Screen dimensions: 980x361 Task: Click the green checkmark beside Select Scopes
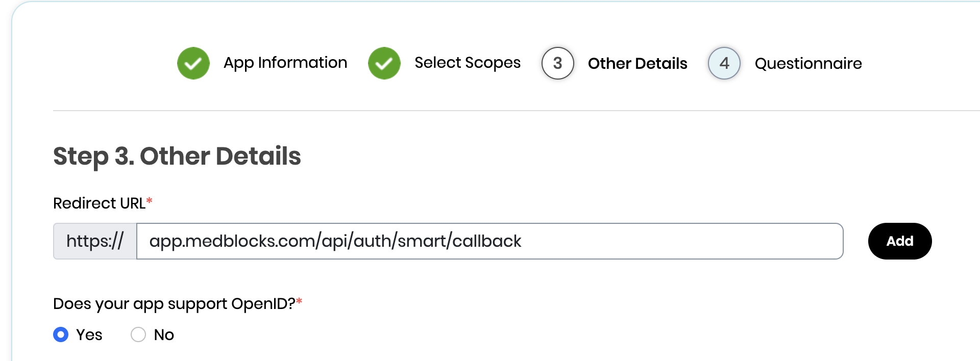(x=384, y=63)
